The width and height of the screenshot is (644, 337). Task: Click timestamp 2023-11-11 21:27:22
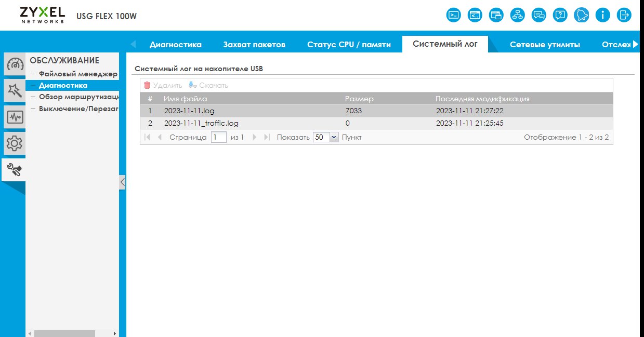pyautogui.click(x=469, y=111)
